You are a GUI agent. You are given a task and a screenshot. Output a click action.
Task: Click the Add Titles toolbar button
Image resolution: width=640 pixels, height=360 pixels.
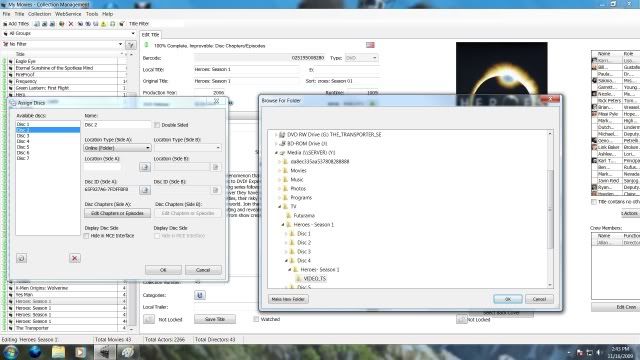16,24
